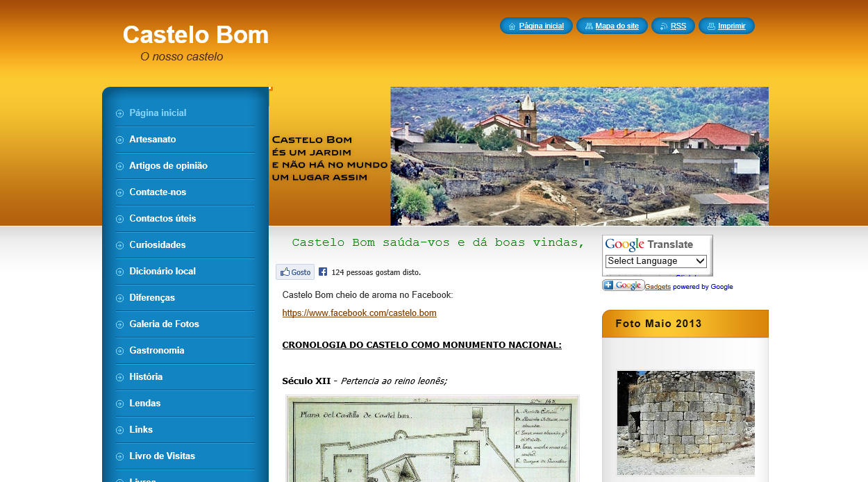The height and width of the screenshot is (482, 868).
Task: Open the História menu item
Action: point(146,377)
